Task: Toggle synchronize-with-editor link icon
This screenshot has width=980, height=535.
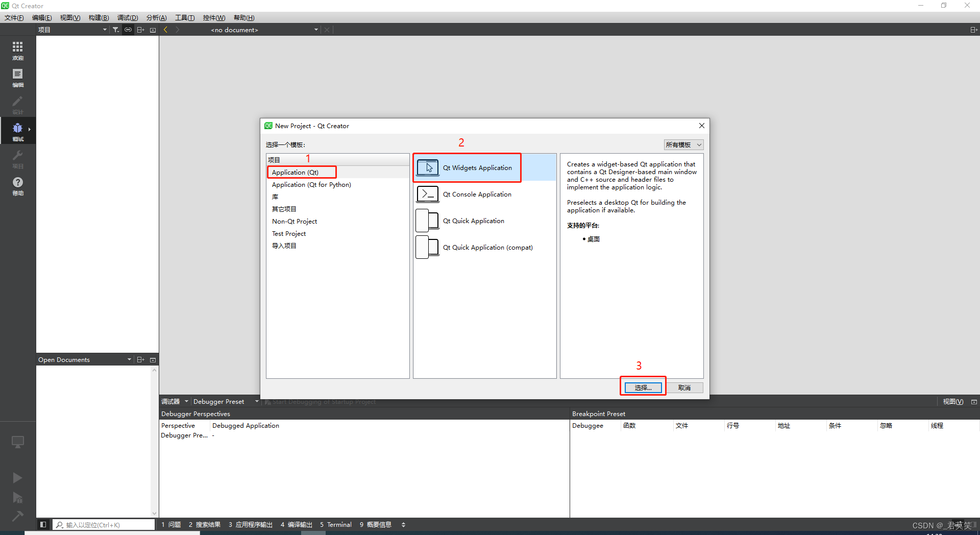Action: pyautogui.click(x=128, y=30)
